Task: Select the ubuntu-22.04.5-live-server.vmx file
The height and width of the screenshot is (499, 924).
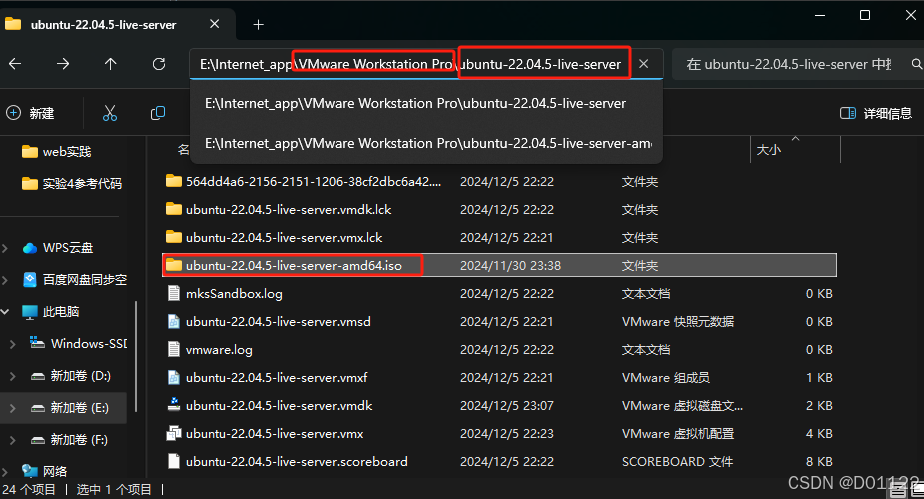Action: click(274, 434)
